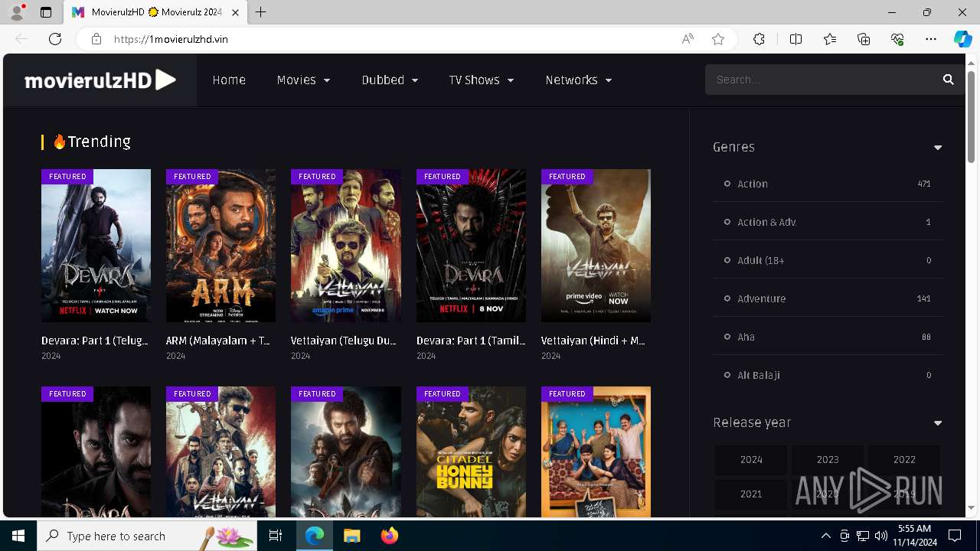980x551 pixels.
Task: Open the Windows Start menu
Action: tap(18, 536)
